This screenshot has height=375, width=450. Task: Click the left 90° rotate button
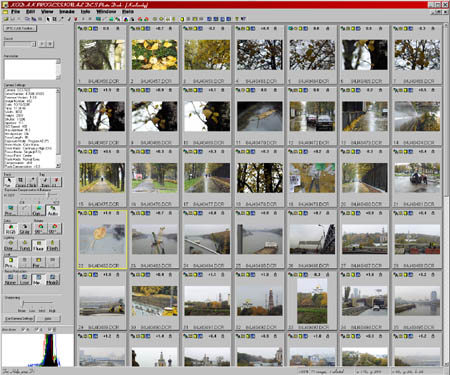pyautogui.click(x=40, y=228)
